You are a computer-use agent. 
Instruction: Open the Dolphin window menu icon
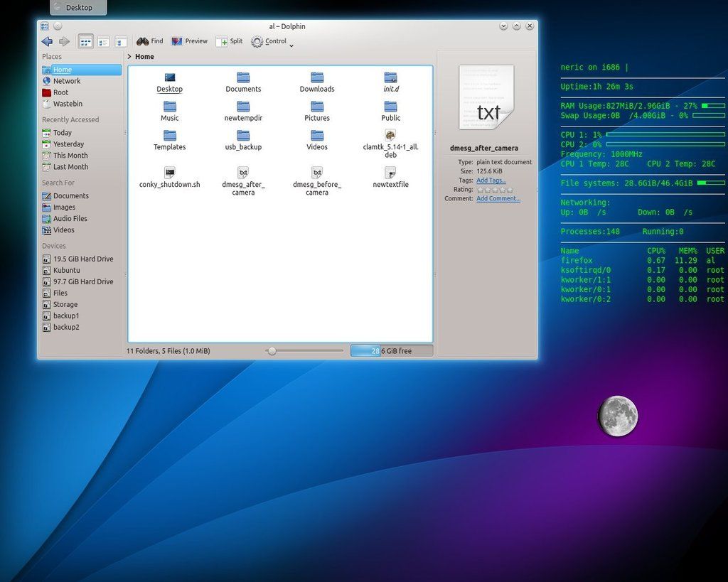pos(45,26)
